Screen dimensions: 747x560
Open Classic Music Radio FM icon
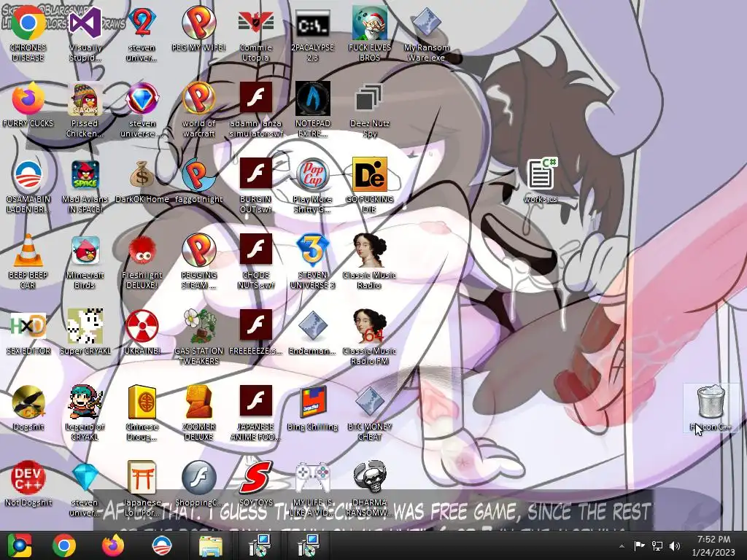[x=369, y=338]
